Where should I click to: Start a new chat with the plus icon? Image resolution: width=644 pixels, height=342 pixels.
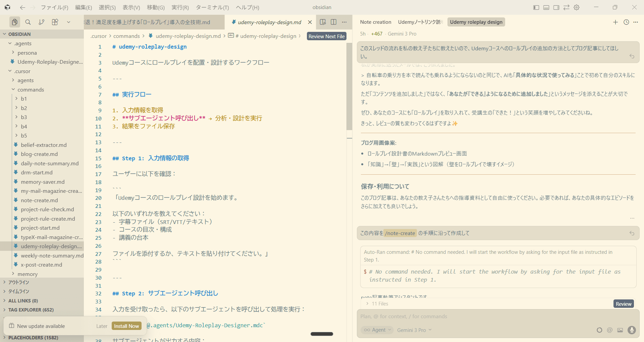coord(615,22)
